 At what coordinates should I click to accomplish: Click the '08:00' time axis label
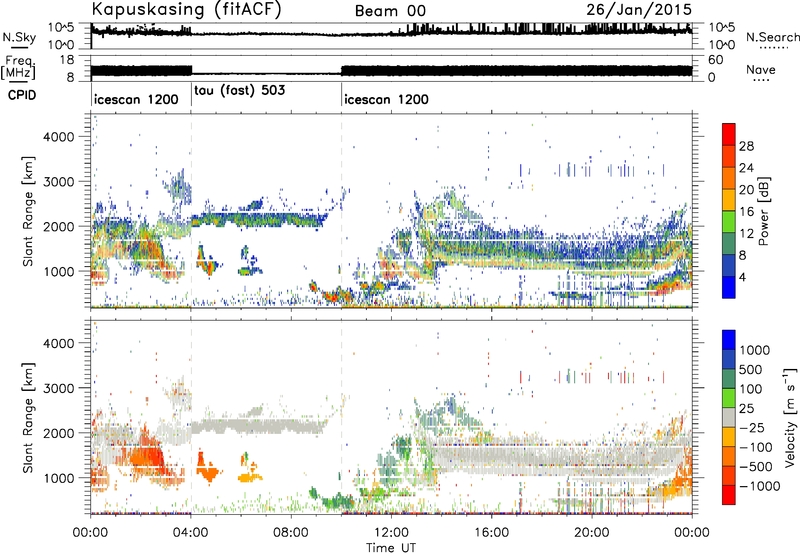click(x=291, y=533)
